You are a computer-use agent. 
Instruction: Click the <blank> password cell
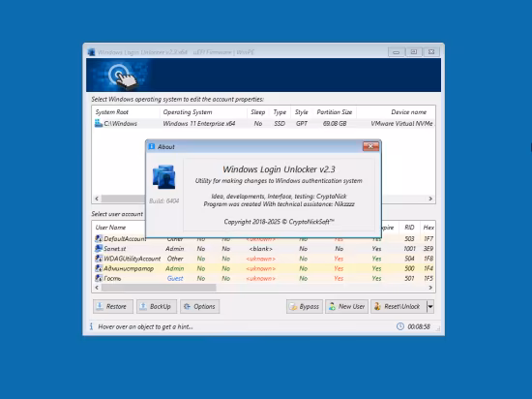tap(260, 249)
